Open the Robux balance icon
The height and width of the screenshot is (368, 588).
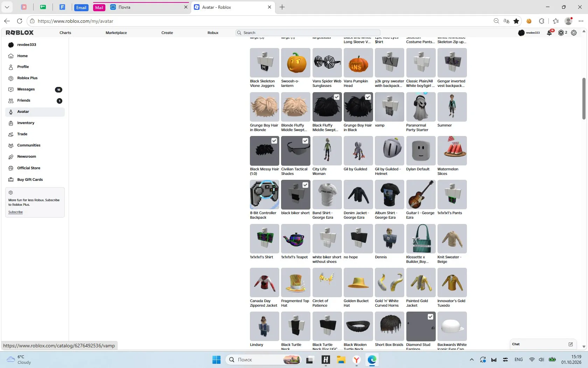[x=561, y=33]
